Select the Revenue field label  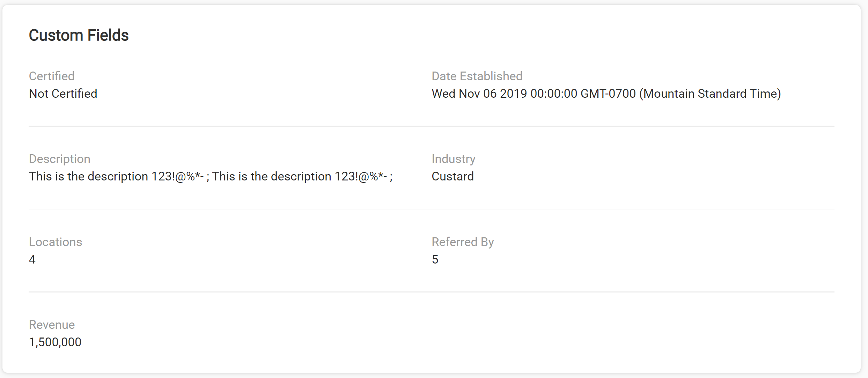(x=52, y=325)
